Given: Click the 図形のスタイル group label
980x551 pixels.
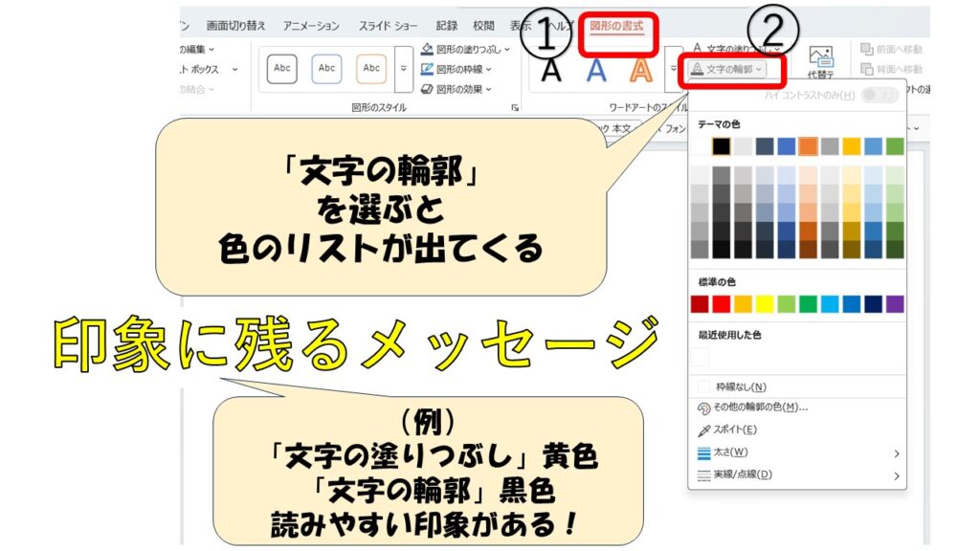Looking at the screenshot, I should [x=379, y=107].
